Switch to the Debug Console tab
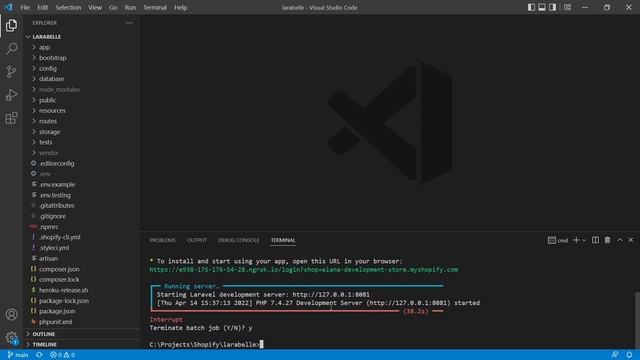640x360 pixels. tap(238, 240)
